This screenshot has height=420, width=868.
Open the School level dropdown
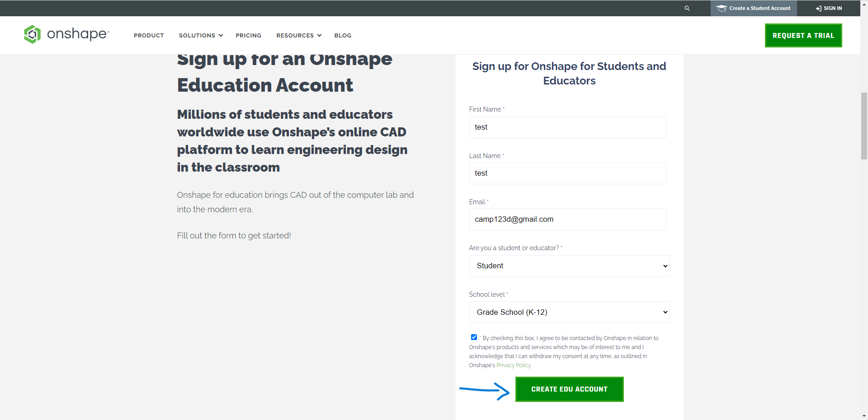(x=569, y=312)
